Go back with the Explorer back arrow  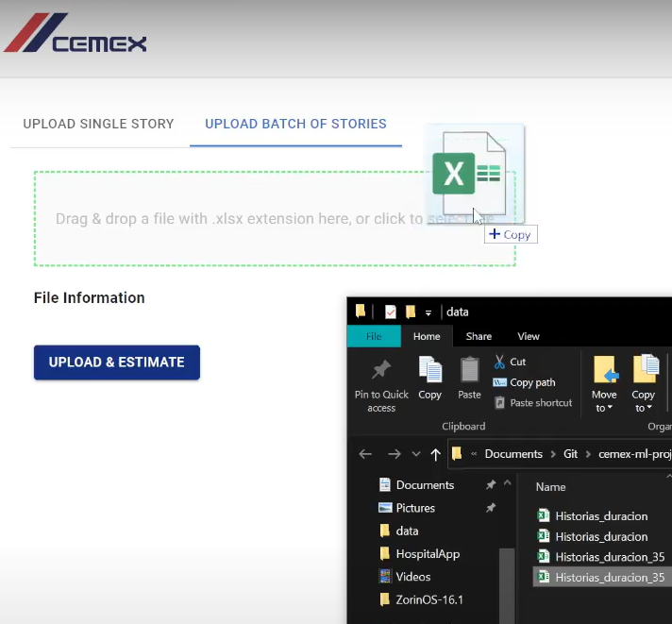click(x=365, y=454)
